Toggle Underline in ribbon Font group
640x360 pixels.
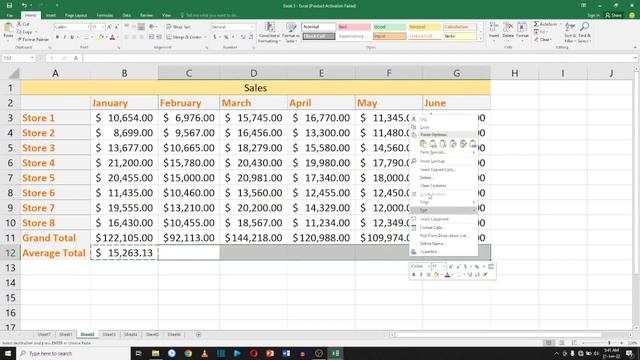[72, 37]
